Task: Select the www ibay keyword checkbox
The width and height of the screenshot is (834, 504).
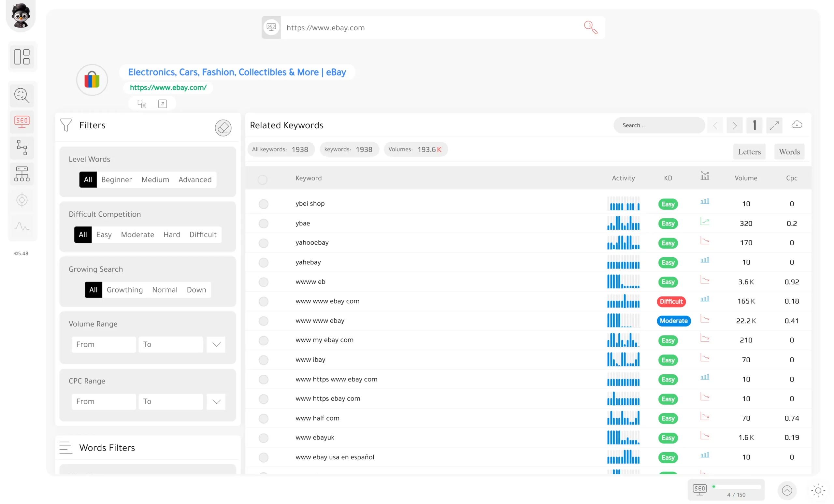Action: 263,360
